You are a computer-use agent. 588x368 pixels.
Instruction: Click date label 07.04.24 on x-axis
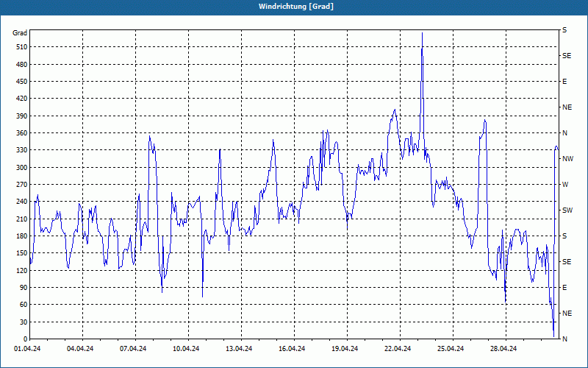[x=133, y=349]
